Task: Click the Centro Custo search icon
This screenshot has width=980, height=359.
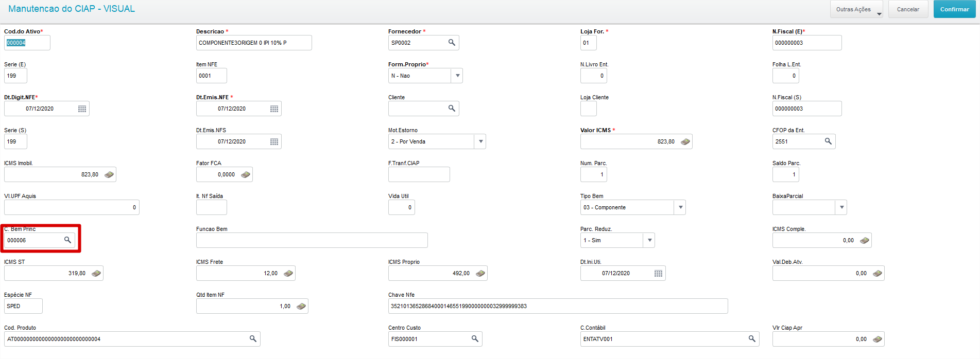Action: pyautogui.click(x=475, y=339)
